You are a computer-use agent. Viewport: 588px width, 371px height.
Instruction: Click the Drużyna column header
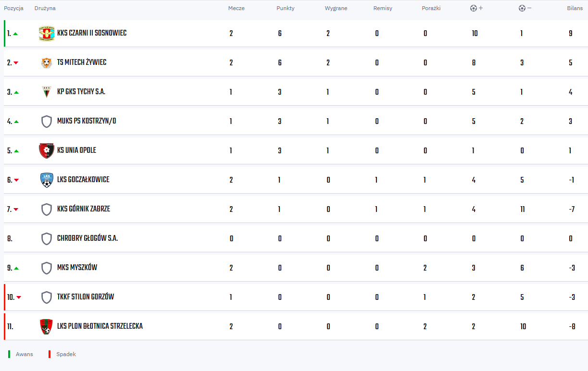coord(45,8)
